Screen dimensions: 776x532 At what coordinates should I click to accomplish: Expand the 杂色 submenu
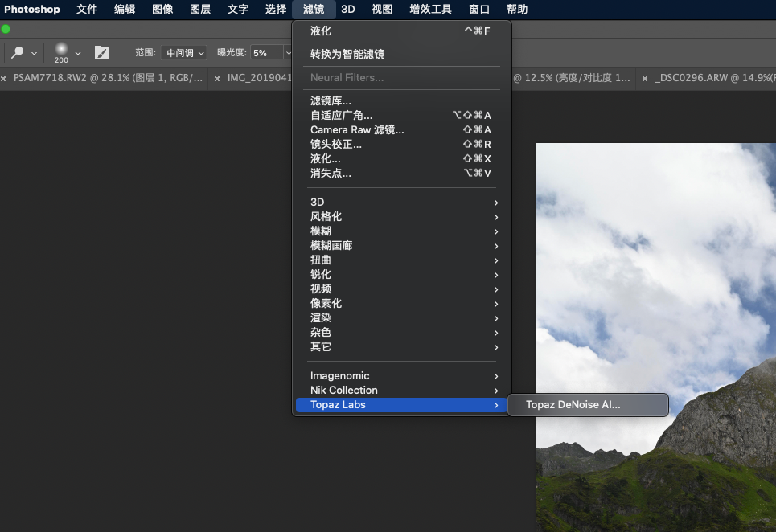(401, 332)
